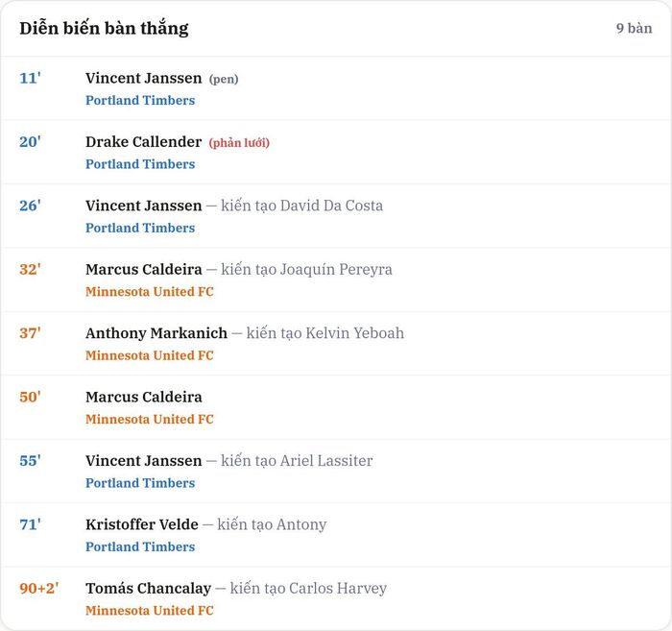The width and height of the screenshot is (672, 631).
Task: Click Ariel Lassiter assist name
Action: pyautogui.click(x=326, y=461)
